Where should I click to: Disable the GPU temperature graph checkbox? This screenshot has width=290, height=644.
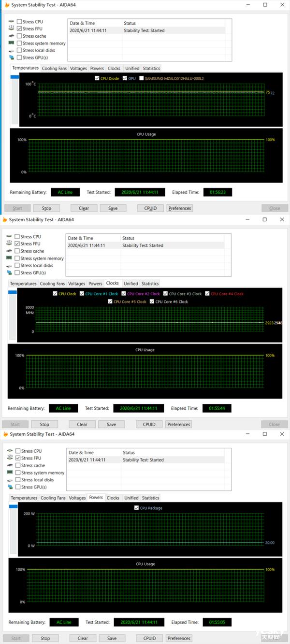[125, 78]
